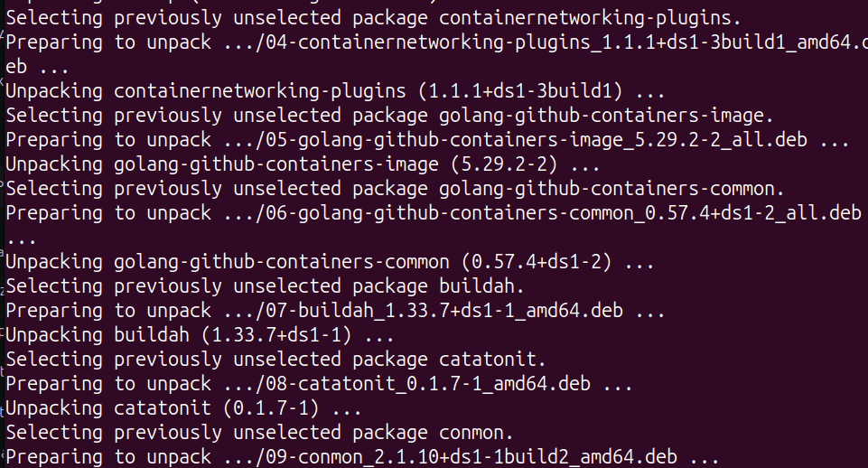Viewport: 868px width, 468px height.
Task: Click package name golang-github-containers-common in Selecting line
Action: 611,189
